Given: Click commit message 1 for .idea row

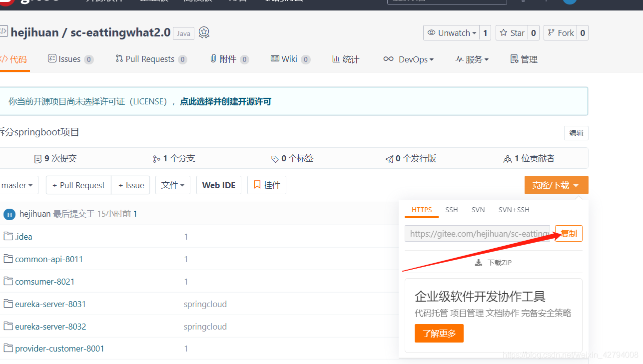Looking at the screenshot, I should coord(186,237).
